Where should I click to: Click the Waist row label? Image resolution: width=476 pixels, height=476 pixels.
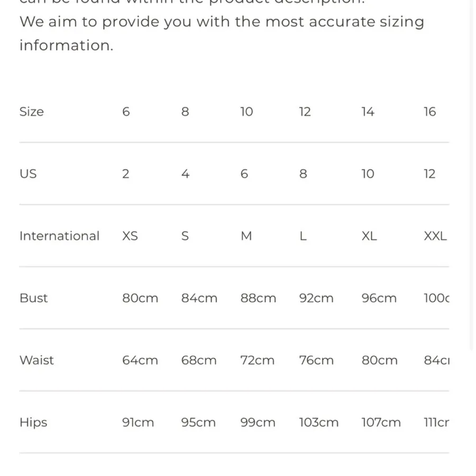[x=36, y=360]
